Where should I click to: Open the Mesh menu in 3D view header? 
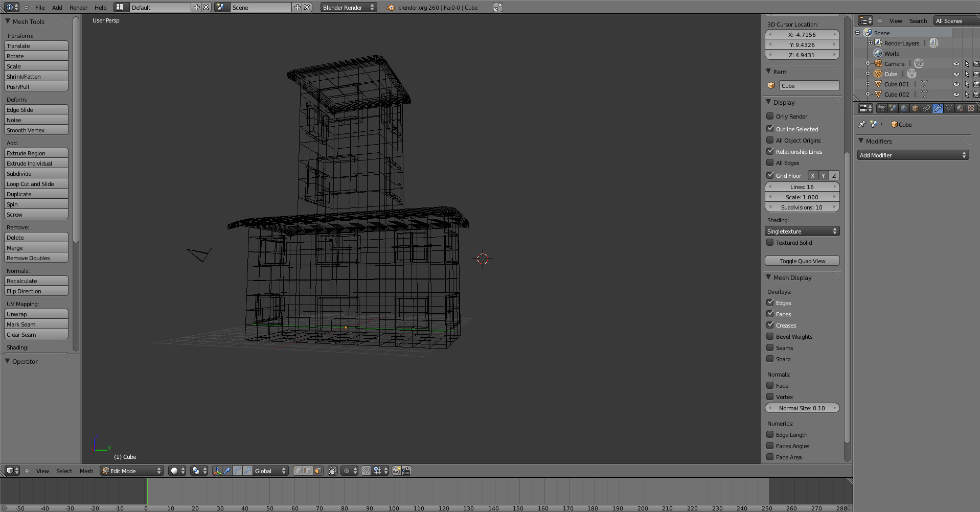coord(86,471)
